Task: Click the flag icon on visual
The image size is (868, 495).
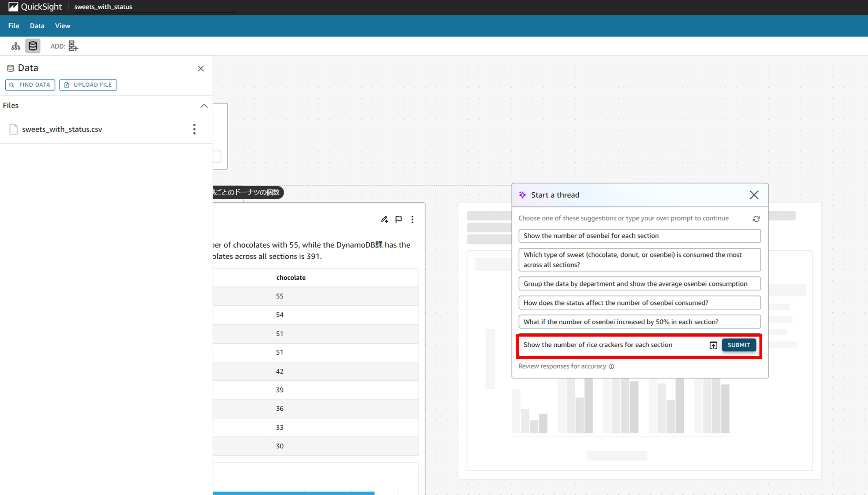Action: [398, 219]
